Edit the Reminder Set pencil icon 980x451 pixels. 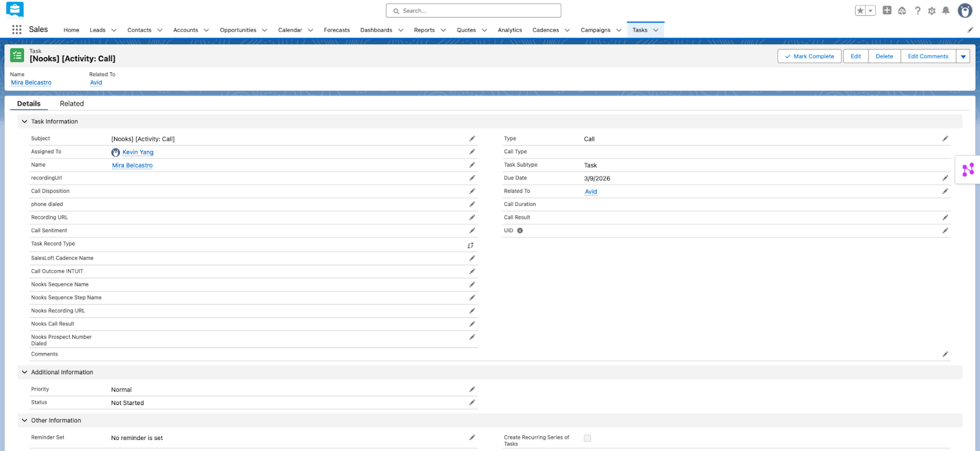coord(472,438)
